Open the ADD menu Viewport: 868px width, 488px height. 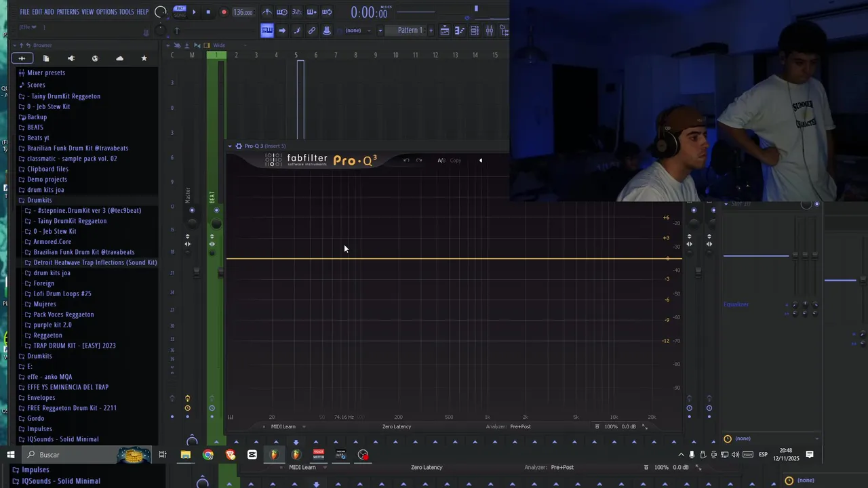[x=50, y=12]
